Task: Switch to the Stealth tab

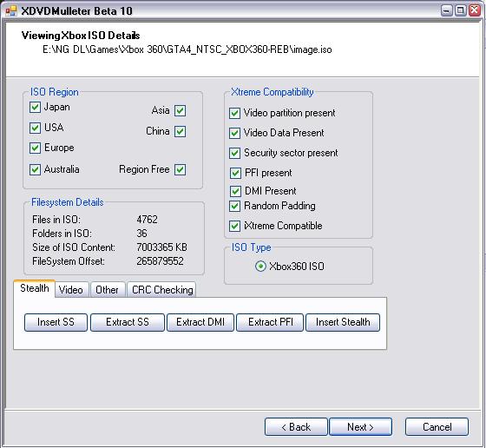Action: (x=35, y=288)
